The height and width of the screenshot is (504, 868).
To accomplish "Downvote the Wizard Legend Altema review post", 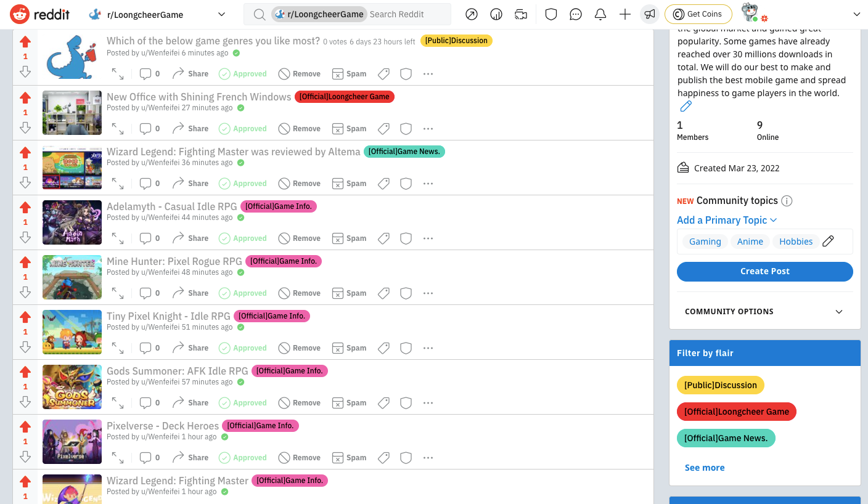I will (x=25, y=182).
